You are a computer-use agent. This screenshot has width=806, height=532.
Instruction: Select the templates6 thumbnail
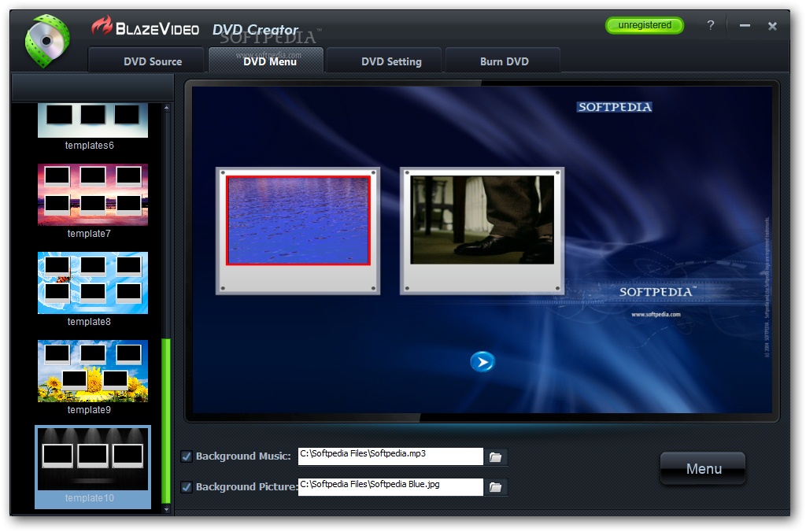(x=93, y=120)
